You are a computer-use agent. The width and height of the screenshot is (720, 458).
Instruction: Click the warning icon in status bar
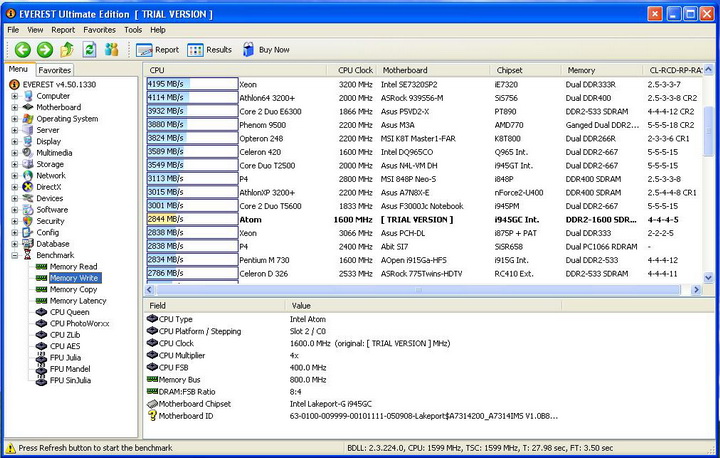pos(11,447)
